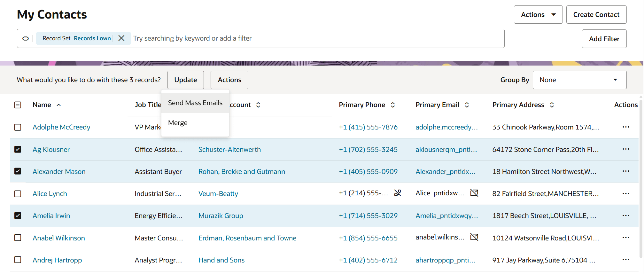Click the Update button
The image size is (644, 274).
(x=186, y=80)
